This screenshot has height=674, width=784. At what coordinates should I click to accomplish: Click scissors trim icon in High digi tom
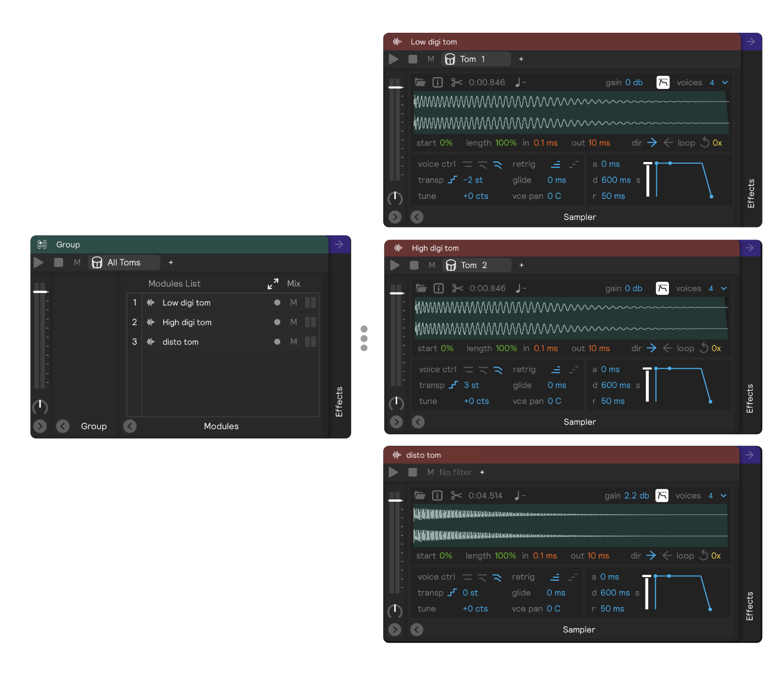[x=457, y=288]
